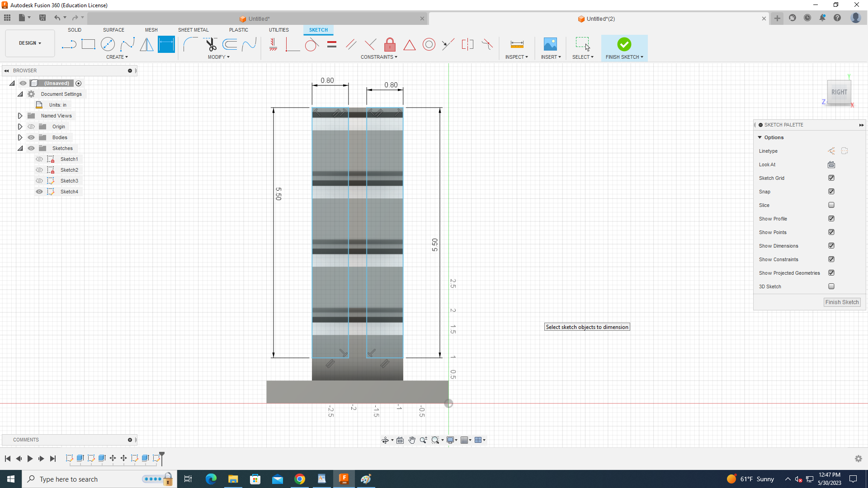Open the DESIGN workspace dropdown
Screen dimensions: 868x488
click(x=30, y=43)
